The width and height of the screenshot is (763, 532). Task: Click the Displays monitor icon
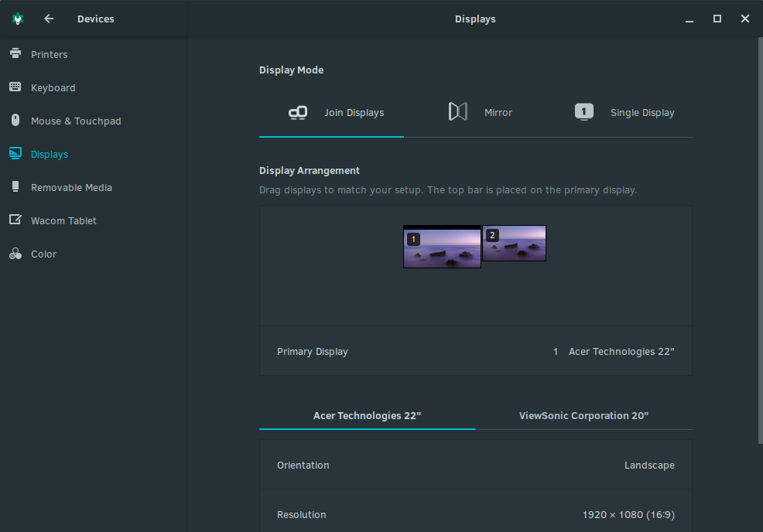tap(15, 154)
